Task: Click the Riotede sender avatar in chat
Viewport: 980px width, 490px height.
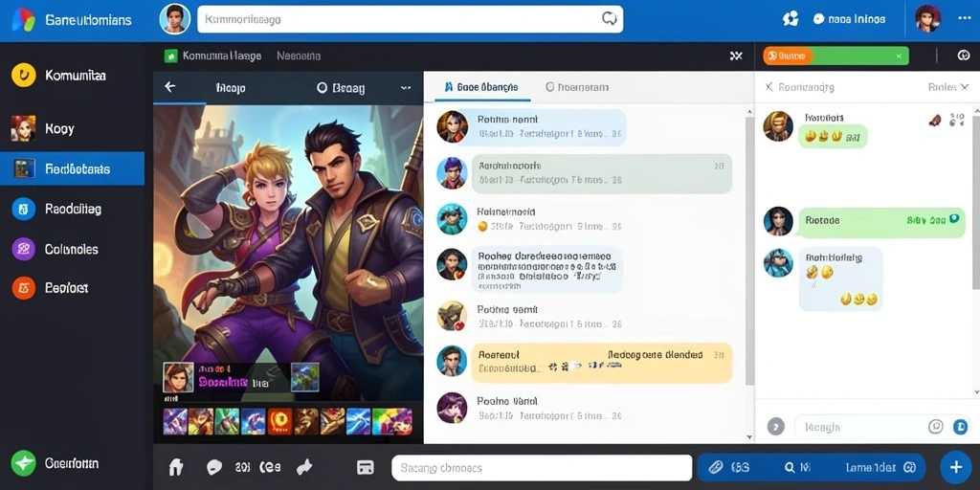Action: [778, 222]
